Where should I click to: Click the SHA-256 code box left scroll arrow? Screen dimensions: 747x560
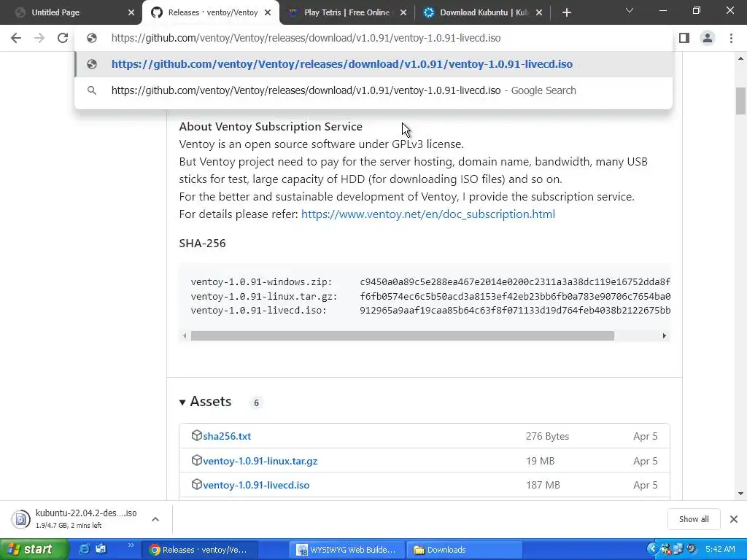185,335
